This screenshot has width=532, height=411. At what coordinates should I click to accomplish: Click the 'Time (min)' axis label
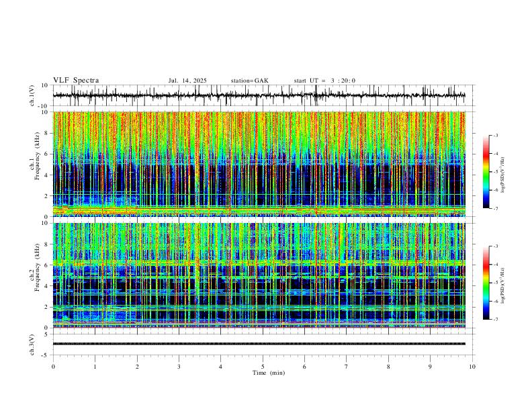coord(269,373)
